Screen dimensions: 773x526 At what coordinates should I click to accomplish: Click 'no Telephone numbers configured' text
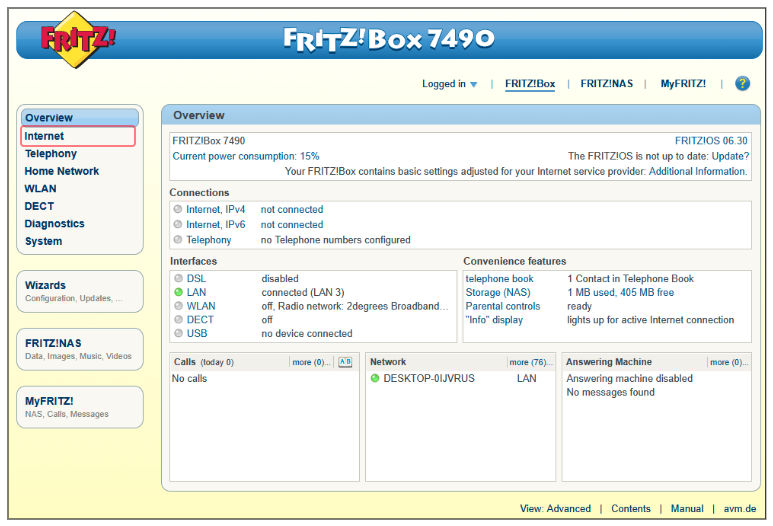(335, 240)
